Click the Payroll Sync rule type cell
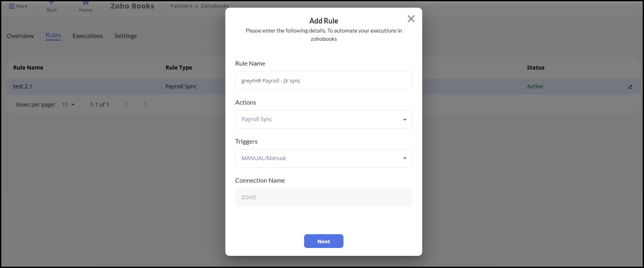Screen dimensions: 644x268 click(x=181, y=87)
